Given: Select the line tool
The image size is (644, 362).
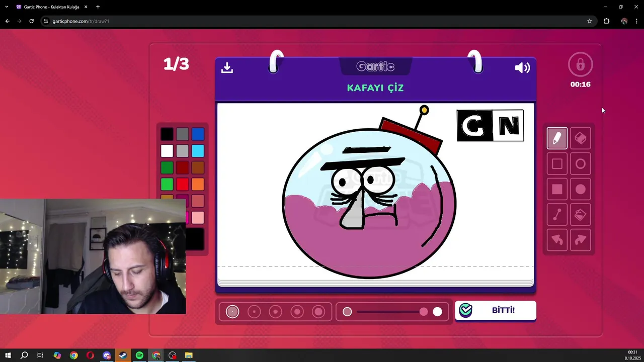Looking at the screenshot, I should 557,215.
